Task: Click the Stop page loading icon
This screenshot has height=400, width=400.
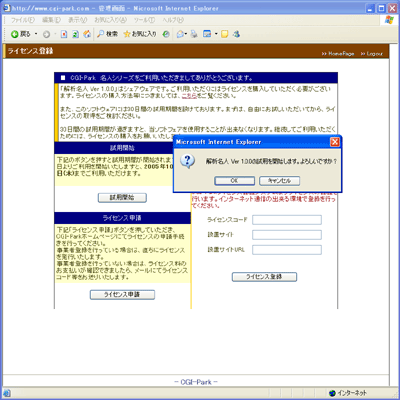Action: 64,34
